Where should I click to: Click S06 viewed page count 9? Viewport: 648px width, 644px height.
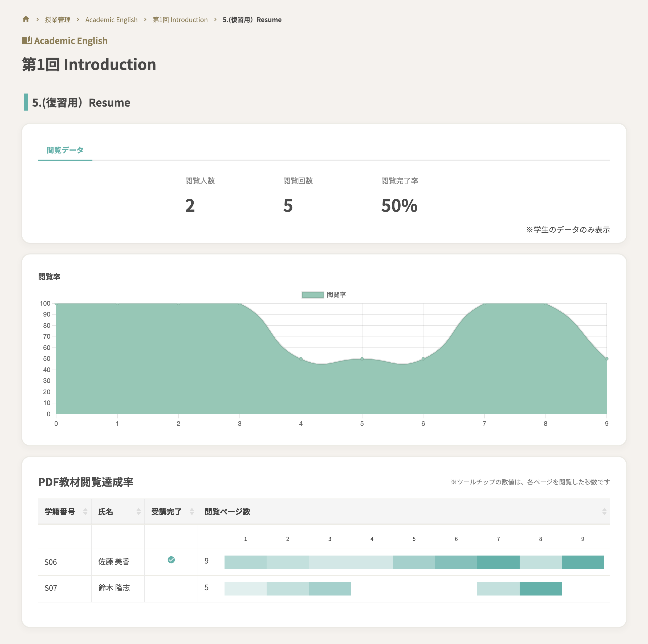(206, 561)
